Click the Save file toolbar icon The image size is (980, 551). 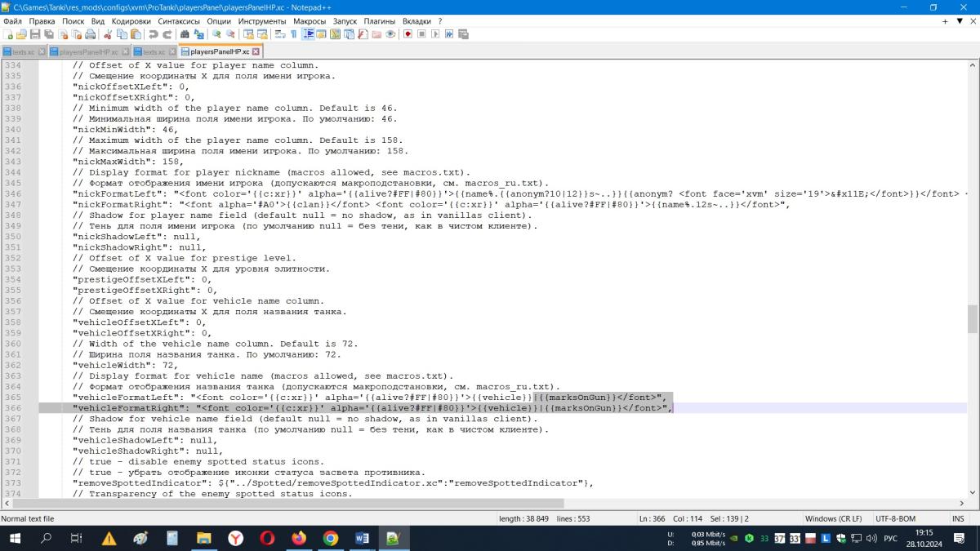coord(34,34)
